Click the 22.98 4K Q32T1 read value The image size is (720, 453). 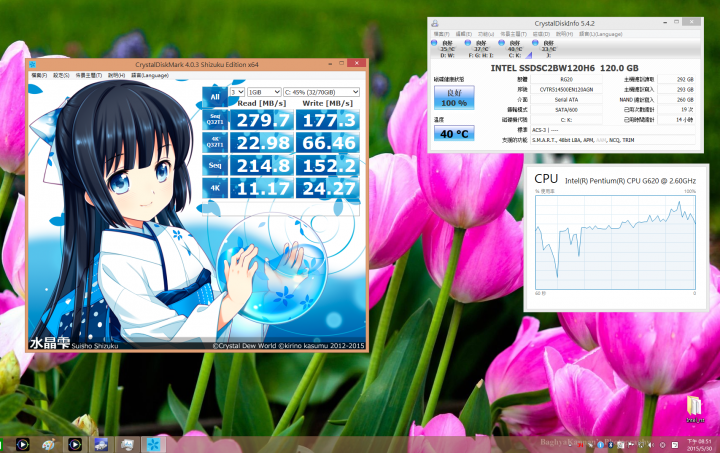(262, 143)
